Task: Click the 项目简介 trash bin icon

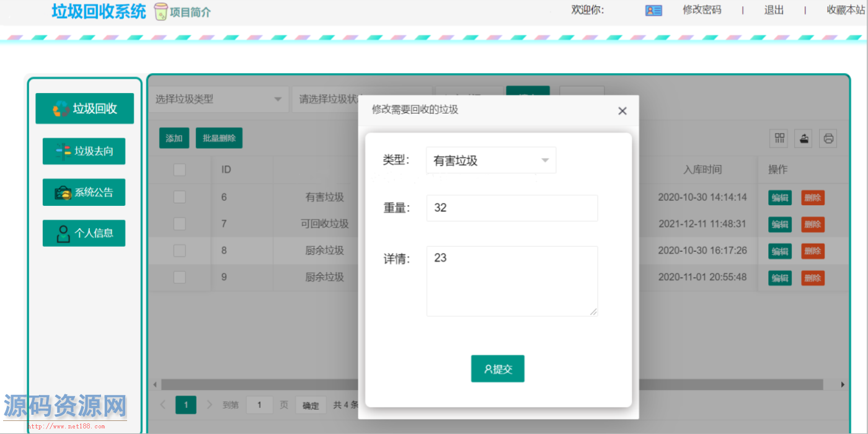Action: click(161, 11)
